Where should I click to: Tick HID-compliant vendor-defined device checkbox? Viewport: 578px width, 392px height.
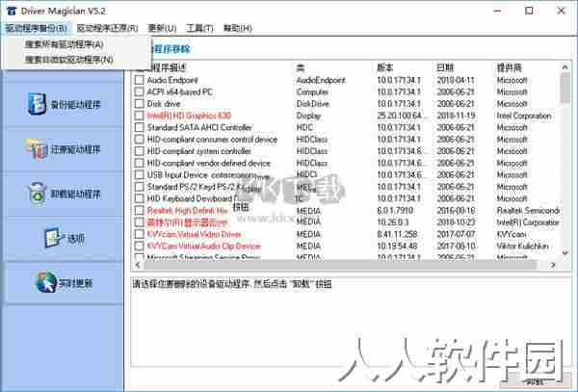139,163
